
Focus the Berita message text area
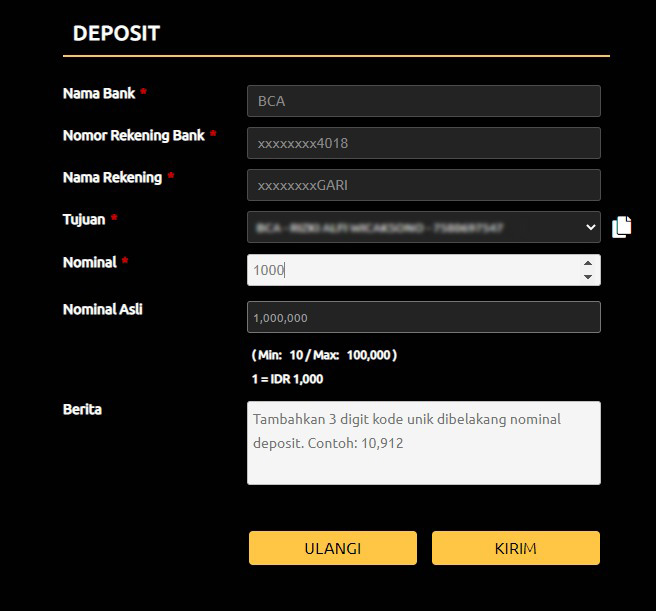coord(423,443)
